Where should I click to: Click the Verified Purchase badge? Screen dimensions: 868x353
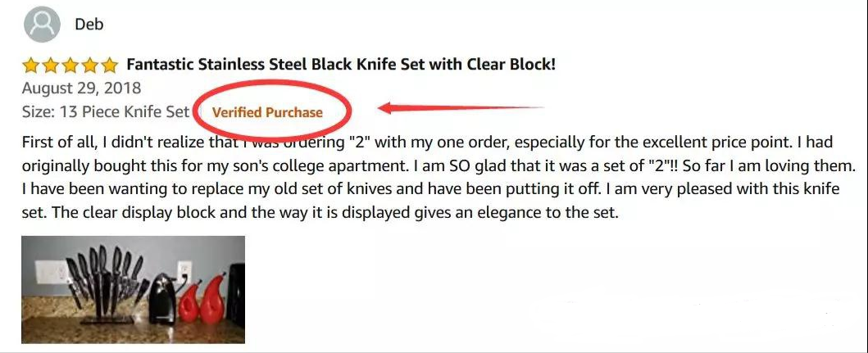267,112
